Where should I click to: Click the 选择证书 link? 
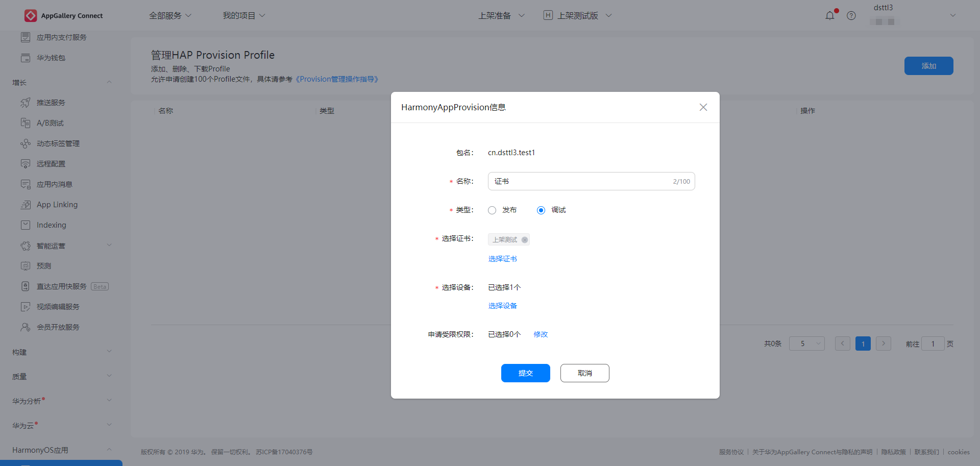[x=502, y=259]
